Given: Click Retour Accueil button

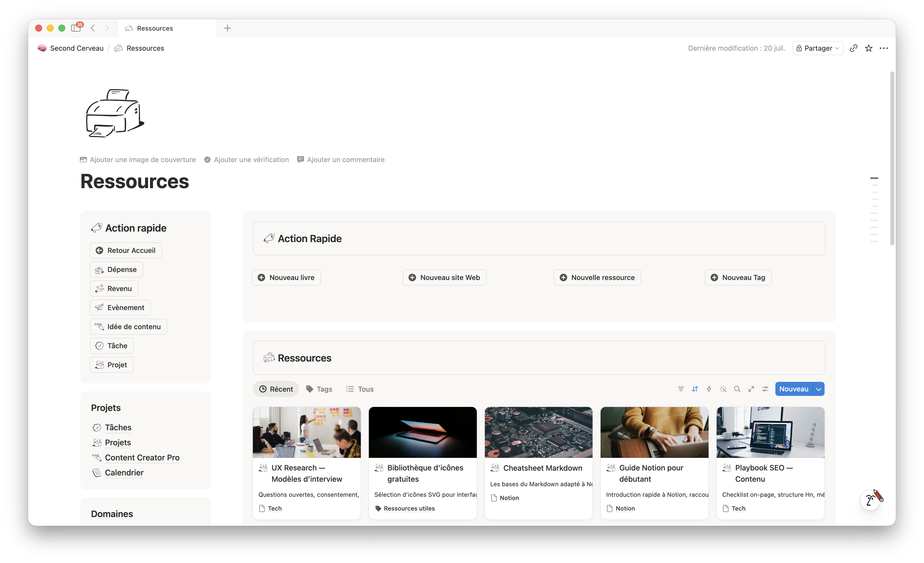Looking at the screenshot, I should coord(126,250).
